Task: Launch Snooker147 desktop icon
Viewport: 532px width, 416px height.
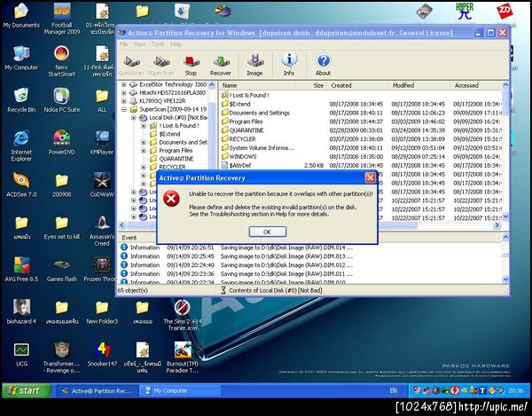Action: 102,354
